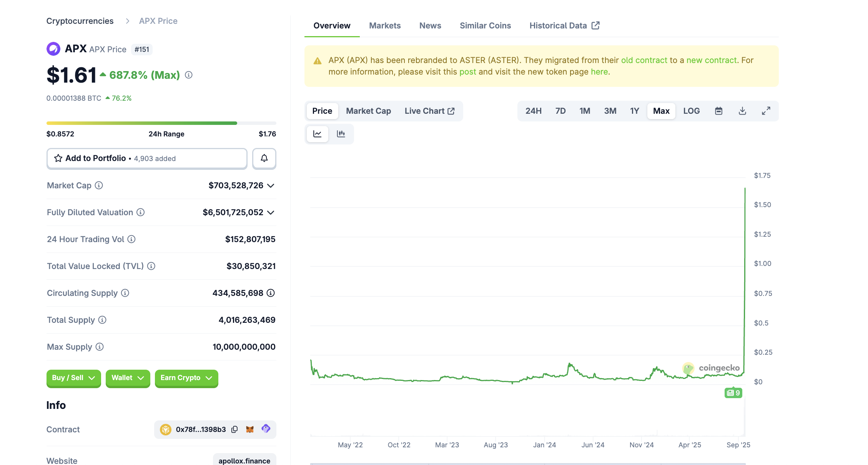Open the old contract link
Viewport: 868px width, 465px height.
tap(644, 60)
